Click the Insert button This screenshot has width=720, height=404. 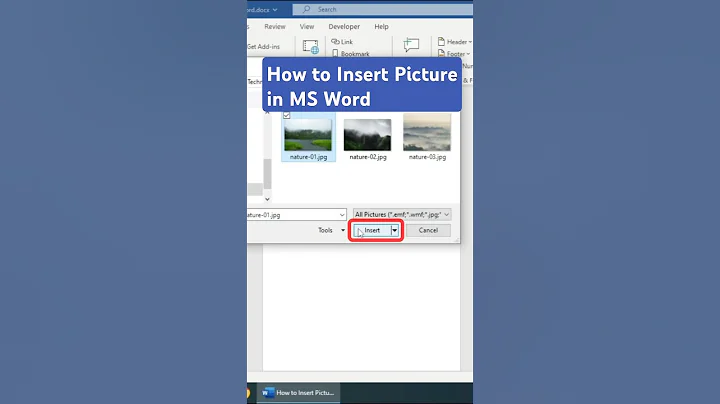[372, 230]
